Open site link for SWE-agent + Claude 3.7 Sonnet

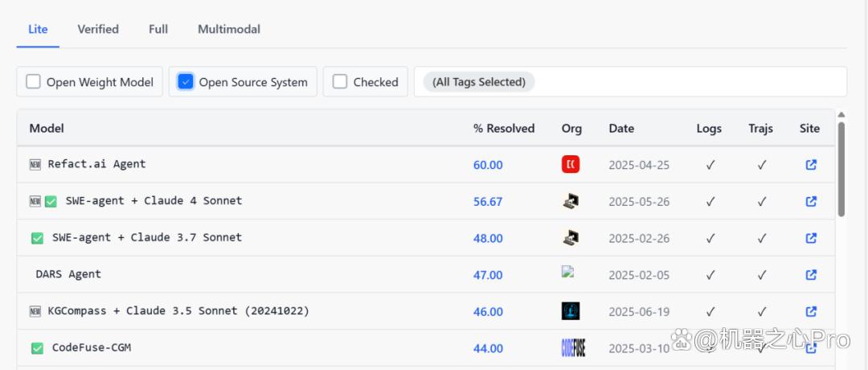coord(811,238)
